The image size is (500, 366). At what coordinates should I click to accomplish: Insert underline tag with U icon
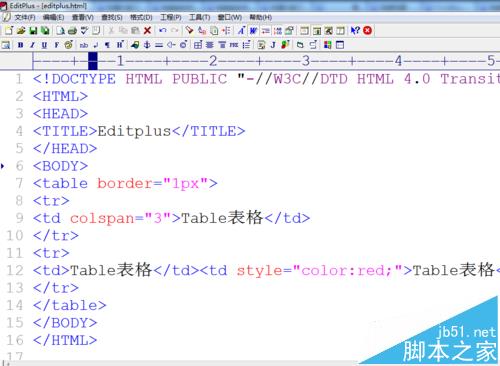(44, 45)
